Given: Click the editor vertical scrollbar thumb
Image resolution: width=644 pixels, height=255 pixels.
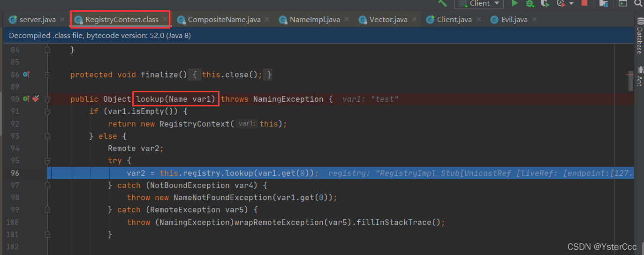Looking at the screenshot, I should tap(631, 81).
